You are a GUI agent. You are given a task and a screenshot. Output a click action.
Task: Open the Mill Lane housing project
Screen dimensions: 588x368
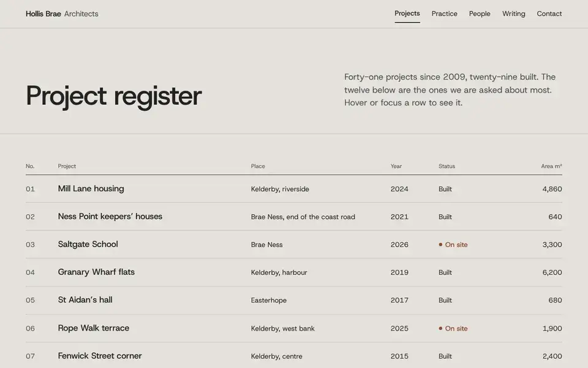pos(293,189)
